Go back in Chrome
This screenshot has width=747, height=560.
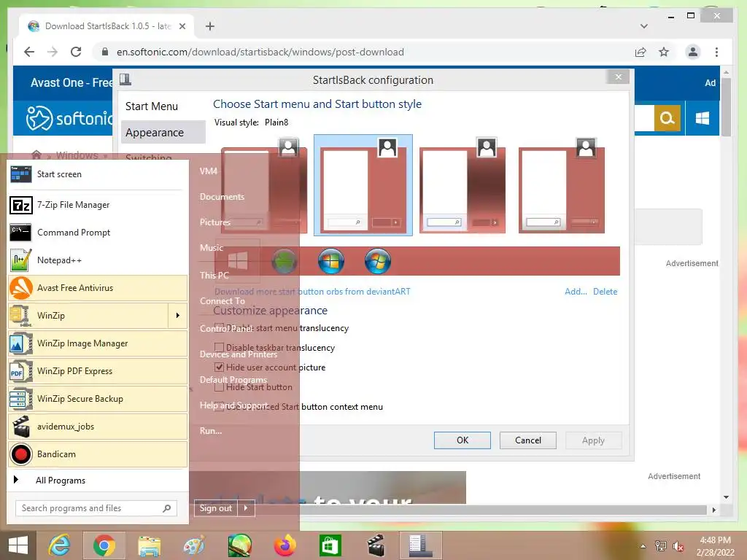pyautogui.click(x=29, y=52)
